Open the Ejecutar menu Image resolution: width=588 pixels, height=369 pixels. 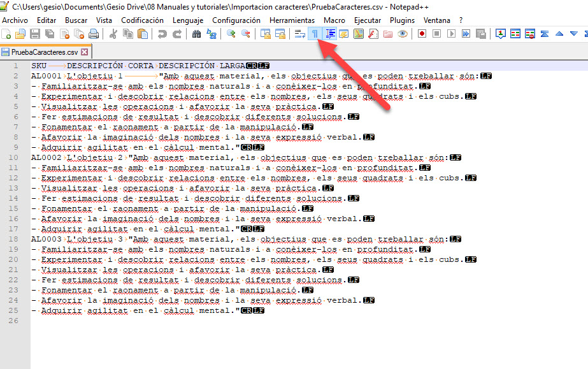pyautogui.click(x=368, y=20)
